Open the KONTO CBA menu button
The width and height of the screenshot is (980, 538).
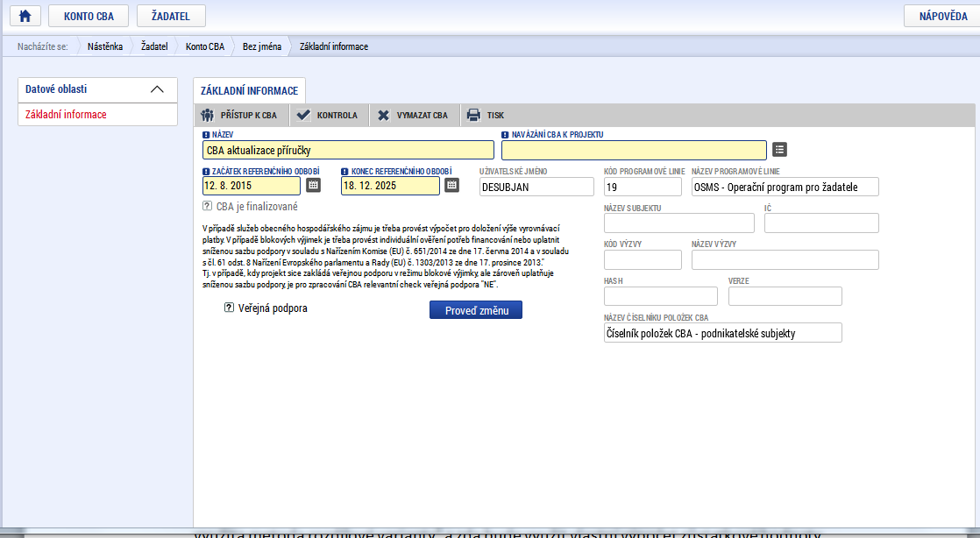89,17
